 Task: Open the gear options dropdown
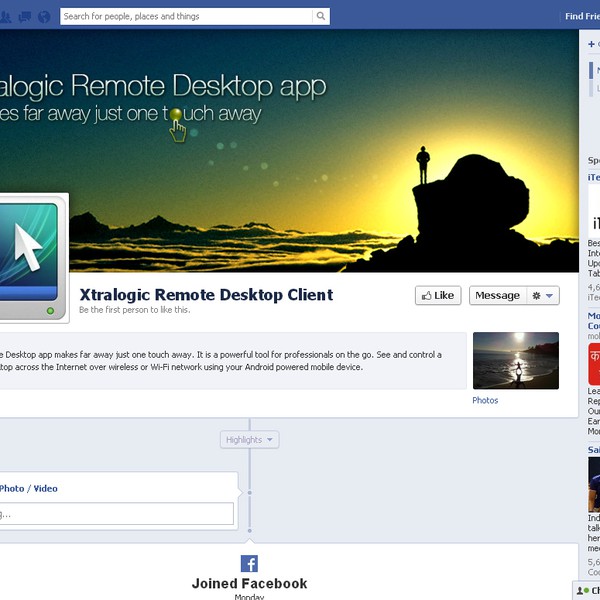pos(543,295)
